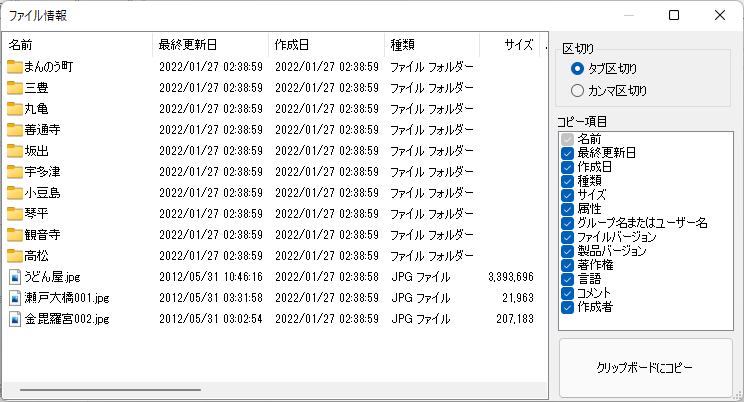
Task: Select the 観音寺 folder icon
Action: point(15,235)
